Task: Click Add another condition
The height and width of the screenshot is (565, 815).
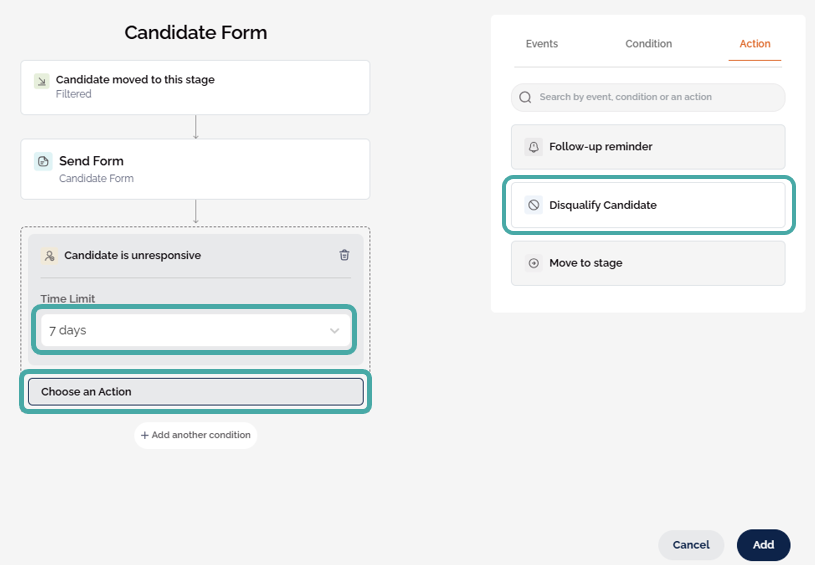Action: click(x=196, y=435)
